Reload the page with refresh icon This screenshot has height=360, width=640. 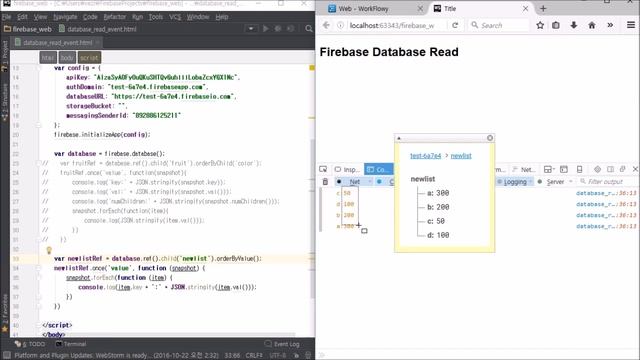pyautogui.click(x=455, y=25)
